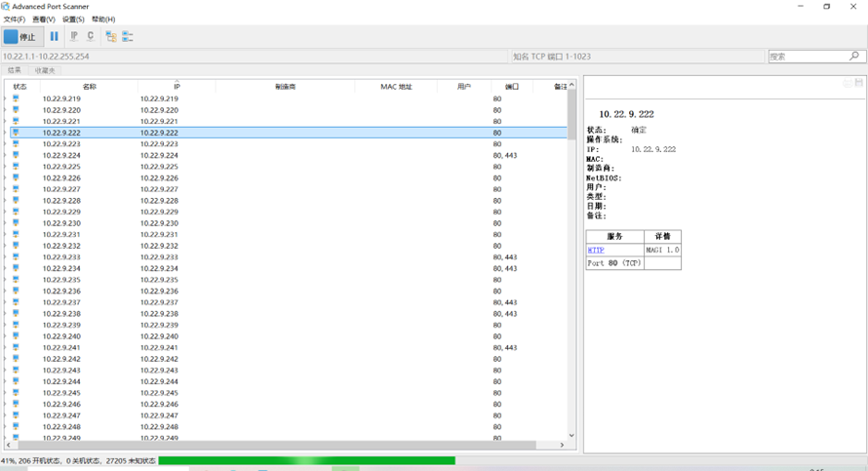Pause the running scan
The image size is (868, 471).
[x=54, y=36]
